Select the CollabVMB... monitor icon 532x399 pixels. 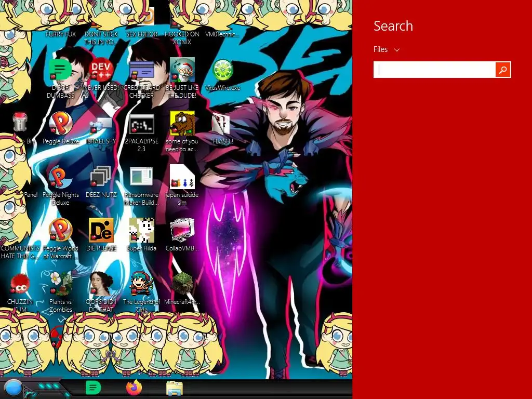pyautogui.click(x=182, y=230)
